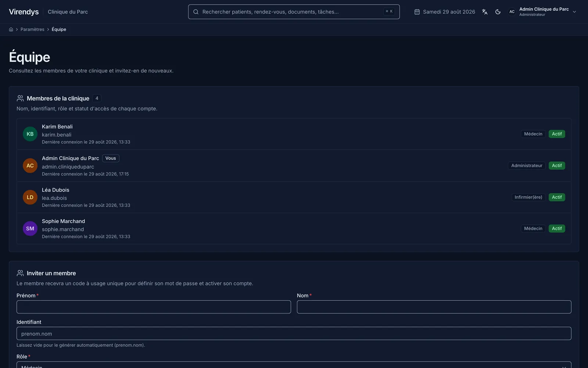588x368 pixels.
Task: Click the sophie.marchand identifier
Action: [63, 229]
